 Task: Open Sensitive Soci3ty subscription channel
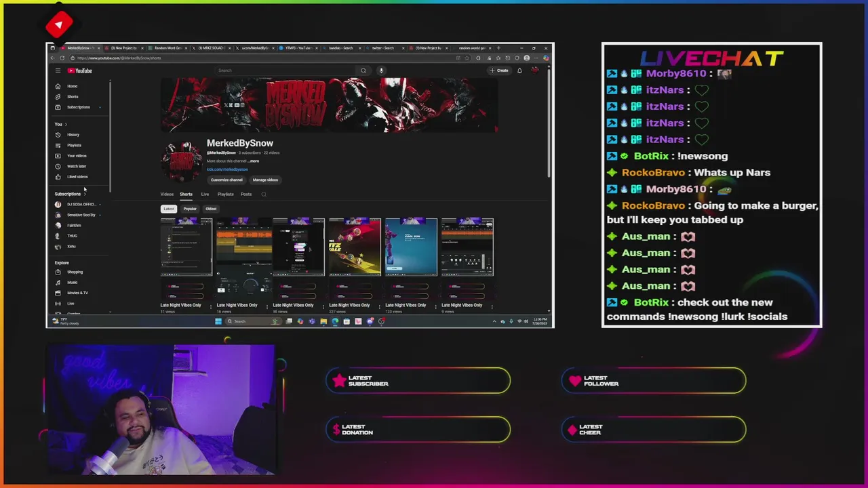point(78,215)
